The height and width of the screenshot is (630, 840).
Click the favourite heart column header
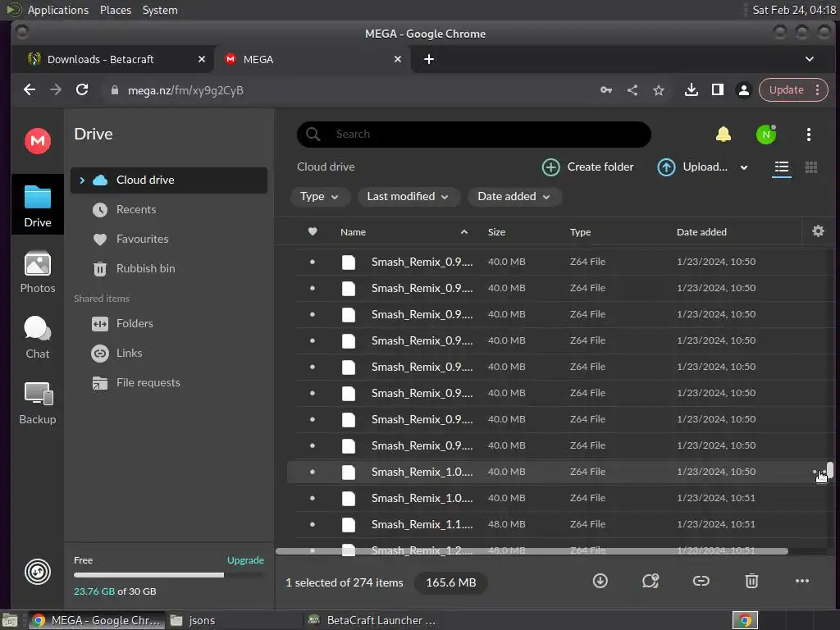click(x=313, y=231)
